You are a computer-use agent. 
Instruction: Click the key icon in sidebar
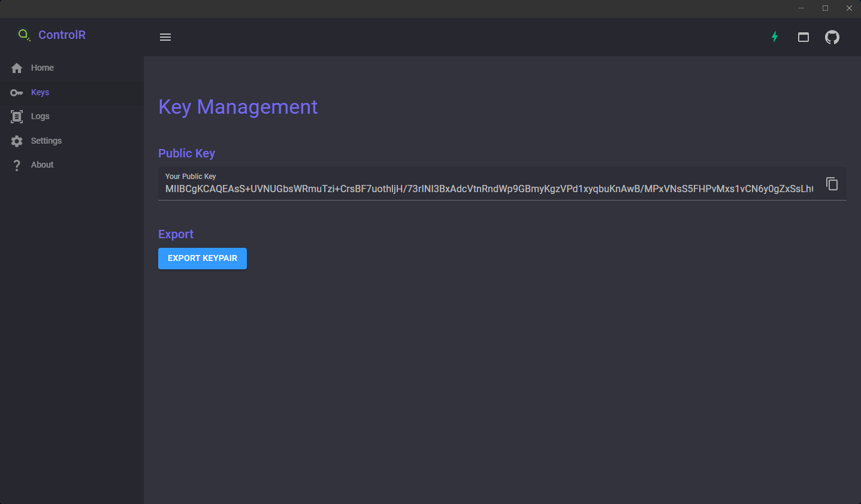(17, 93)
